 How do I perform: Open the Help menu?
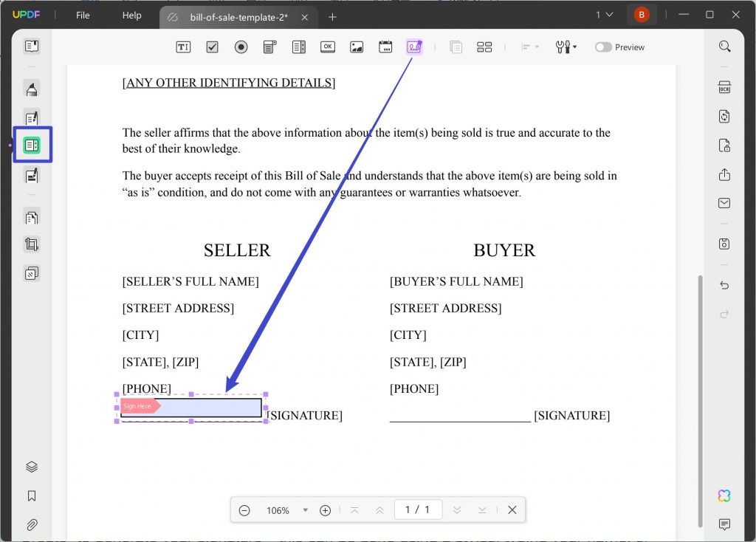click(x=131, y=15)
